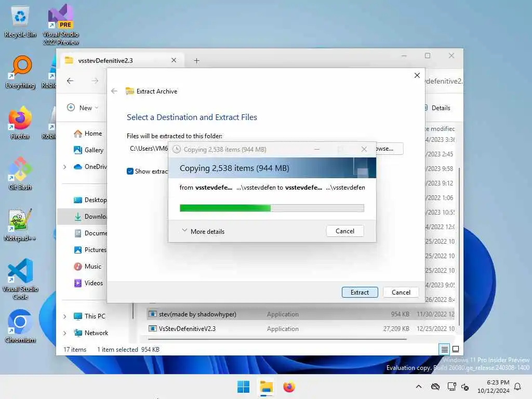Cancel the copying operation
The height and width of the screenshot is (399, 532).
[x=345, y=231]
